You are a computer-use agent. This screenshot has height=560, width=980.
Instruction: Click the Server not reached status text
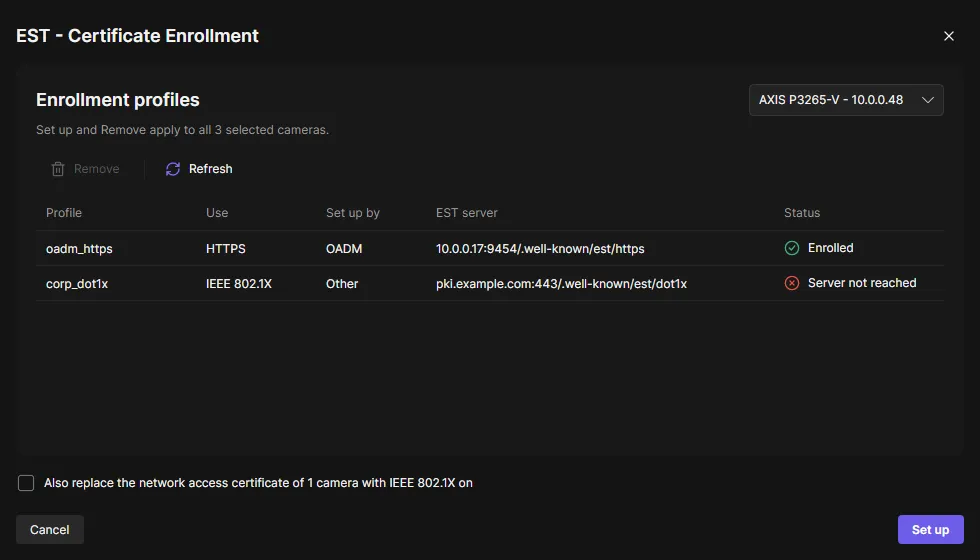tap(862, 283)
